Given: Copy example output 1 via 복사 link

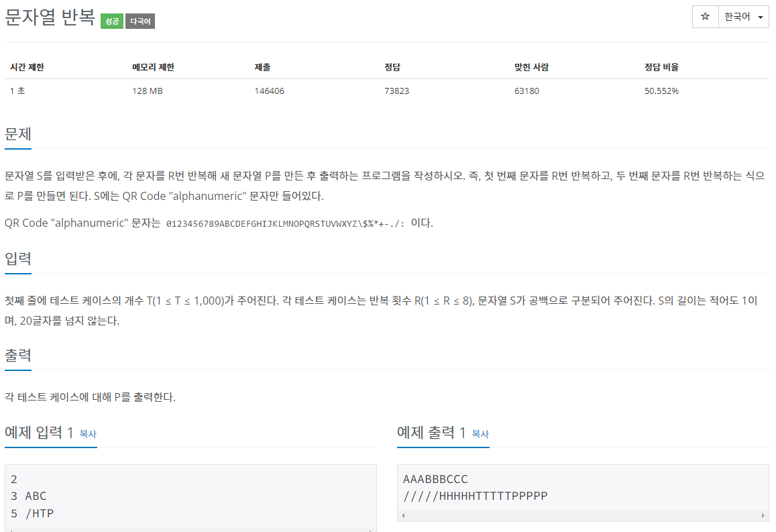Looking at the screenshot, I should coord(480,434).
